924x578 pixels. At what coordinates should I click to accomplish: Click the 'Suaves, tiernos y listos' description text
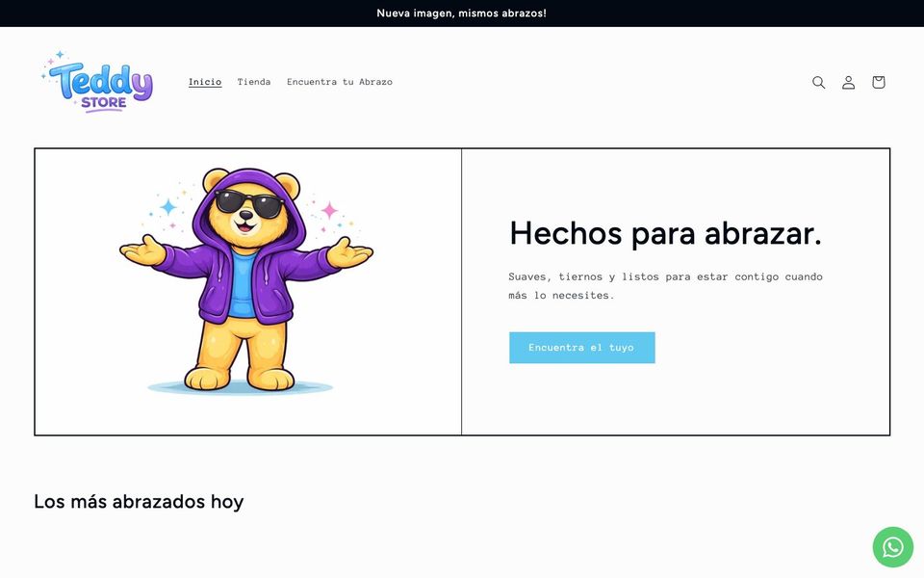pyautogui.click(x=666, y=285)
